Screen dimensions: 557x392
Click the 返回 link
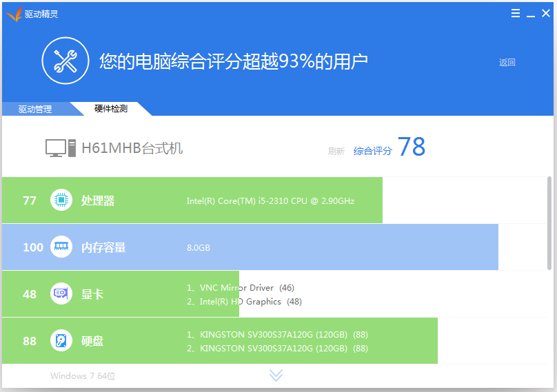[x=507, y=63]
